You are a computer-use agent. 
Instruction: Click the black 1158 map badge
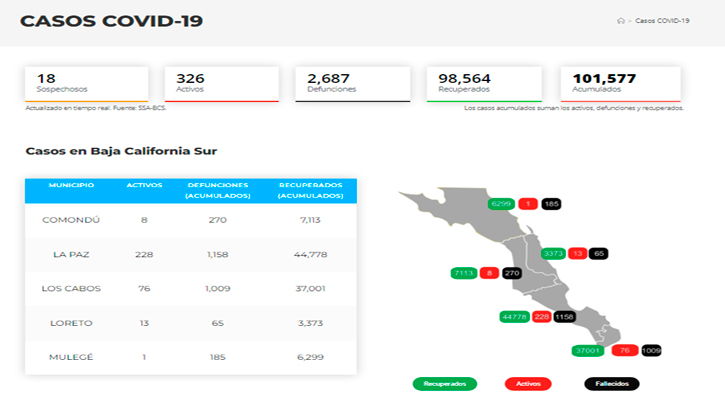coord(564,317)
